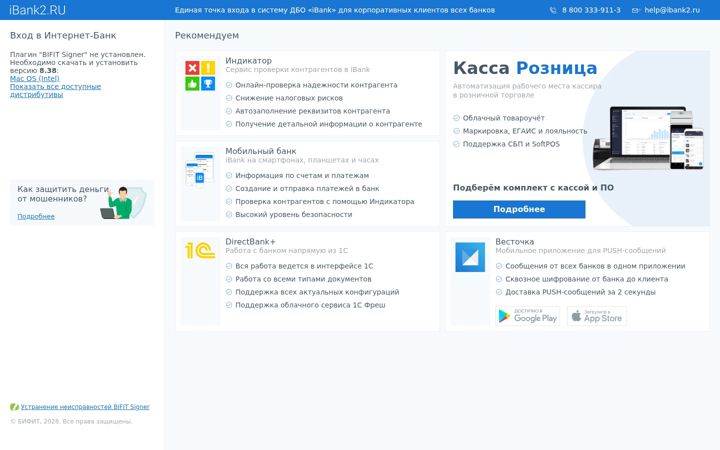Click check icon beside Информация по счетам
This screenshot has width=720, height=450.
tap(229, 175)
